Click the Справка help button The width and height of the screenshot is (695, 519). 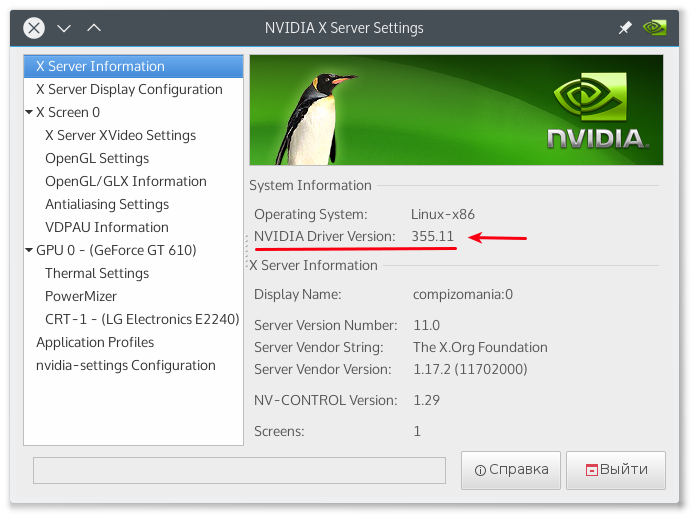pos(511,470)
